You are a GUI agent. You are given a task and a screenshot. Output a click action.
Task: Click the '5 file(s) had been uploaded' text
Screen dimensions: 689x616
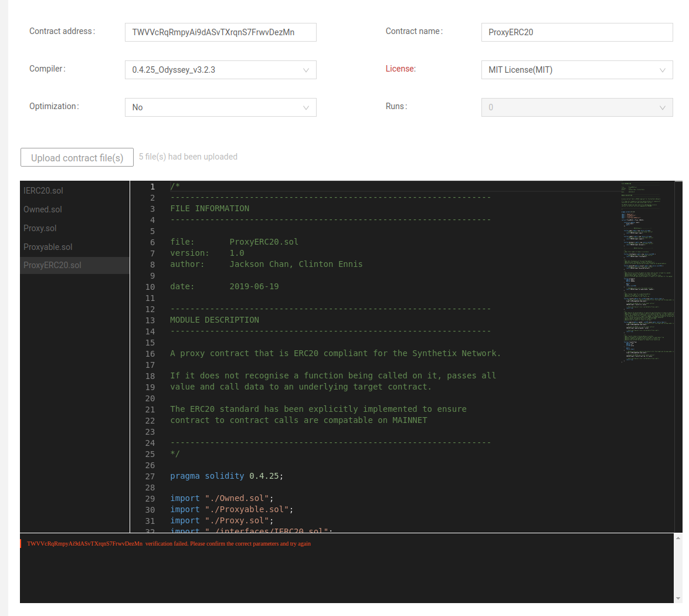188,157
